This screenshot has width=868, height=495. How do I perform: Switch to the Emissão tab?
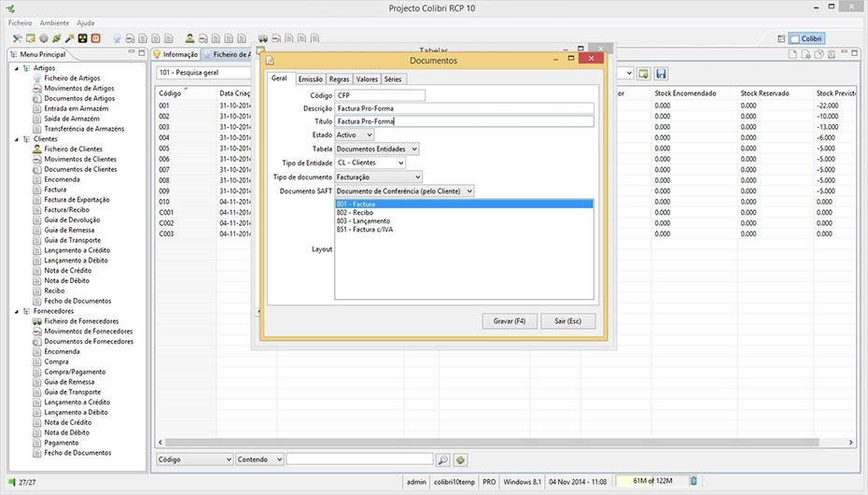click(310, 79)
